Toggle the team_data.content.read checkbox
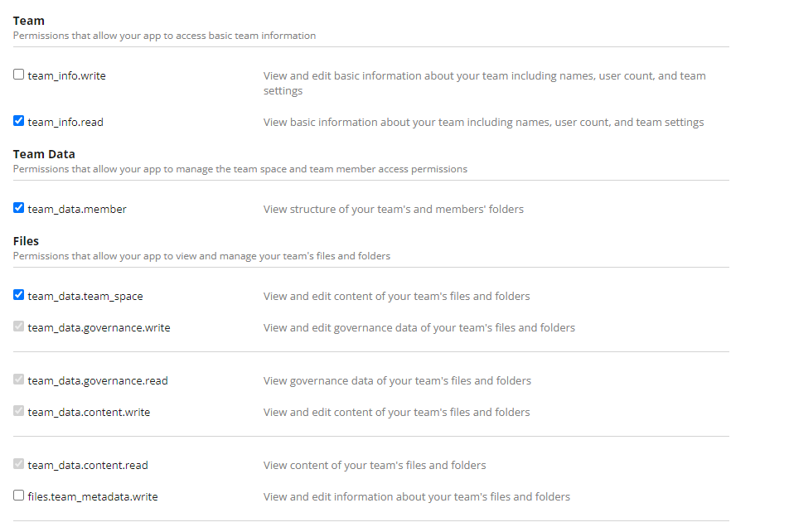 tap(18, 463)
